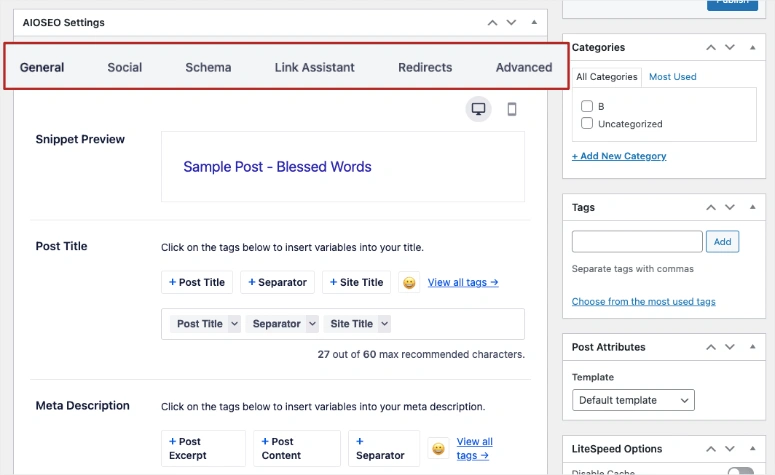Screen dimensions: 775x475
Task: Insert the Site Title tag button
Action: pos(356,283)
